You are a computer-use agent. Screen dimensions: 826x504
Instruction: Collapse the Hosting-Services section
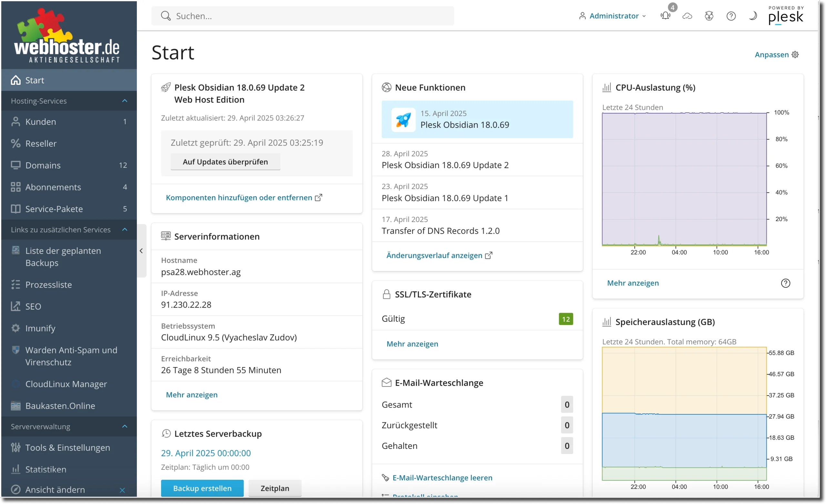(125, 101)
